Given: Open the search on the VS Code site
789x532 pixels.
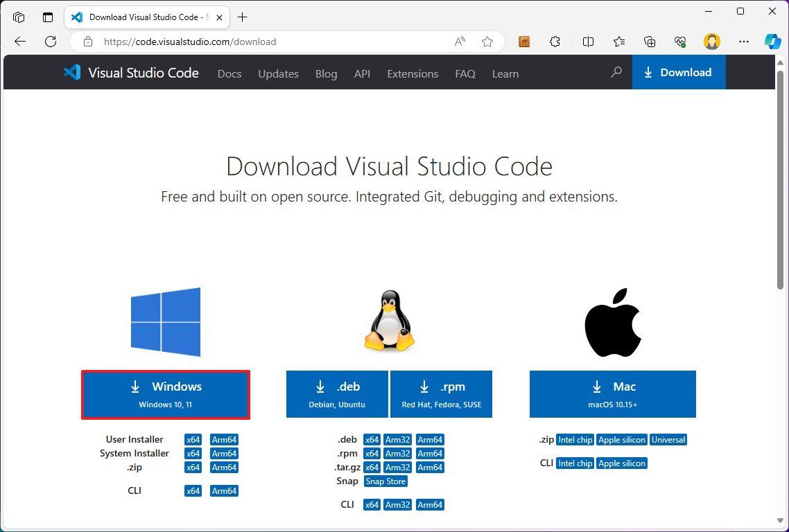Looking at the screenshot, I should click(x=616, y=73).
